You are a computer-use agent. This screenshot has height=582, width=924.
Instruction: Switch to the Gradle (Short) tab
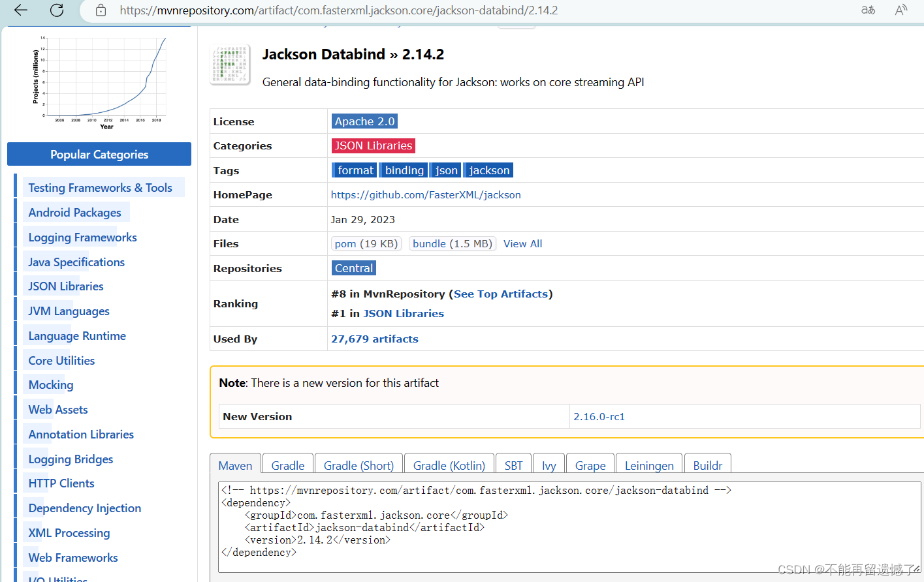(358, 465)
